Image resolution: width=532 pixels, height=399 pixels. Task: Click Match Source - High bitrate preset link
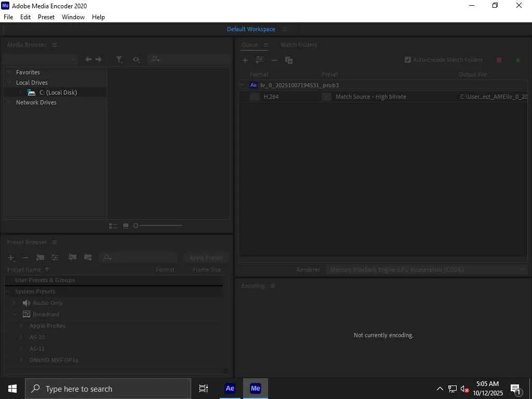coord(371,97)
